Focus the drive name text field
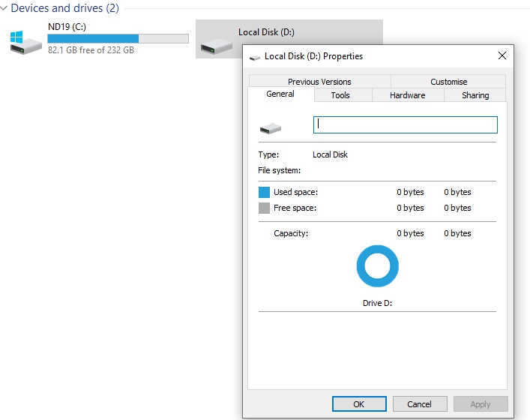The image size is (530, 420). (405, 124)
